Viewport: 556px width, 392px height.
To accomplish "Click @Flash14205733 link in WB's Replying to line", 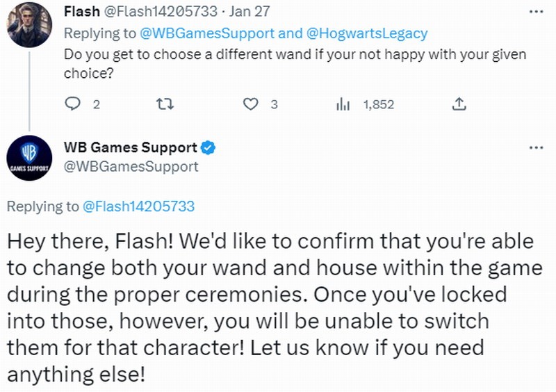I will point(138,206).
